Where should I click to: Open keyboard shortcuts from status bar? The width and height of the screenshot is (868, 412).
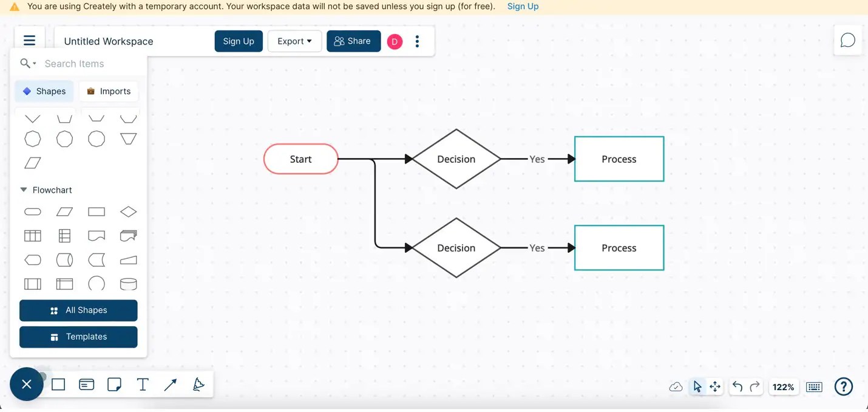[x=813, y=386]
